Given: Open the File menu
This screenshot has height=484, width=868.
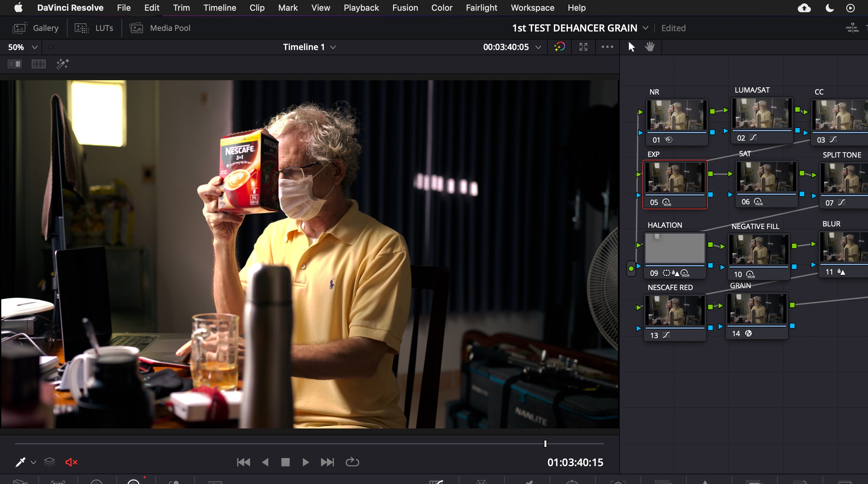Looking at the screenshot, I should pyautogui.click(x=124, y=8).
